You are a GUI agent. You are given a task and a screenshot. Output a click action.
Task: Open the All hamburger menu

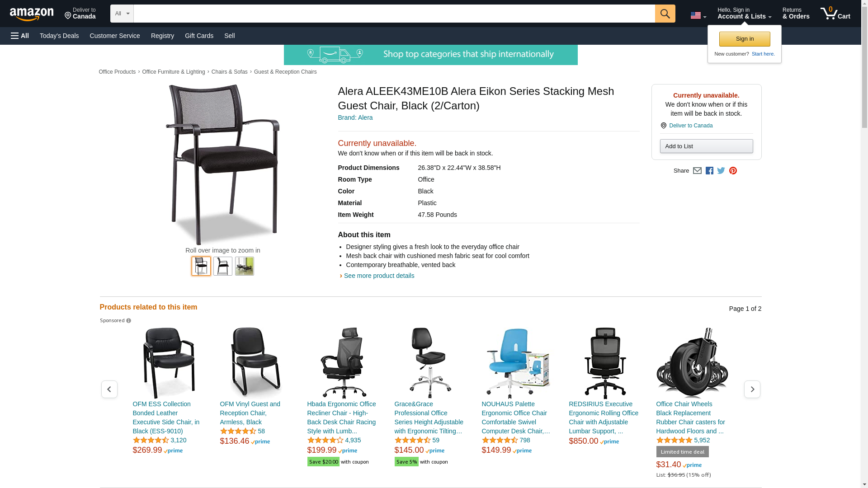(x=20, y=36)
